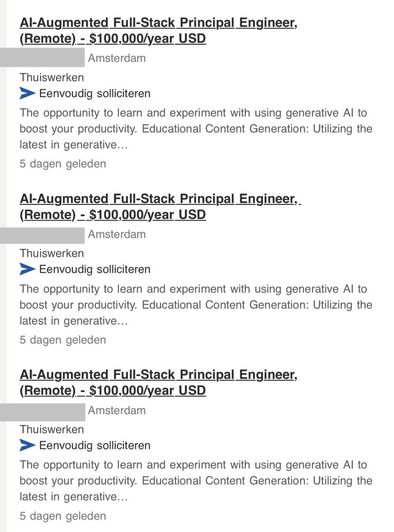Click the blue apply arrow in second listing
394x532 pixels.
27,269
